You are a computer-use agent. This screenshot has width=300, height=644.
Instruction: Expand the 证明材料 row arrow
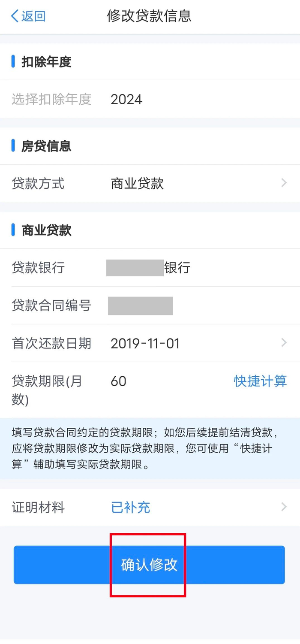tap(284, 507)
